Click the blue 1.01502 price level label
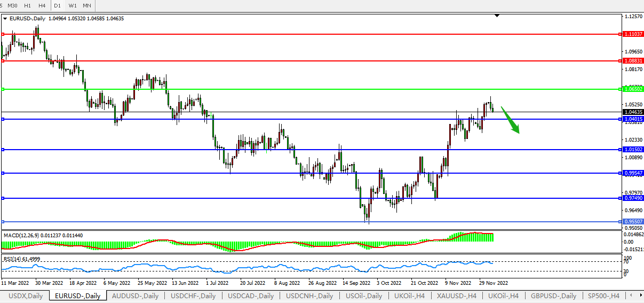Viewport: 644px width, 303px height. click(633, 150)
